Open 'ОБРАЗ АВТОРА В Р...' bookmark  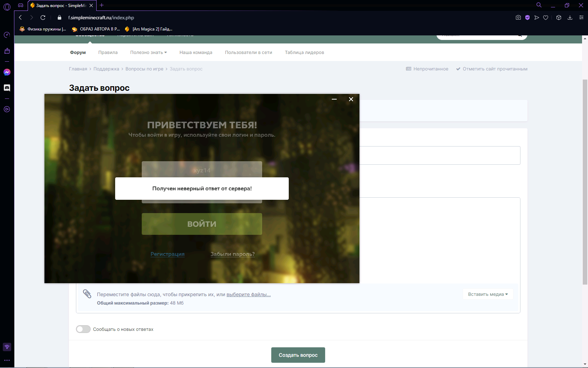point(96,29)
